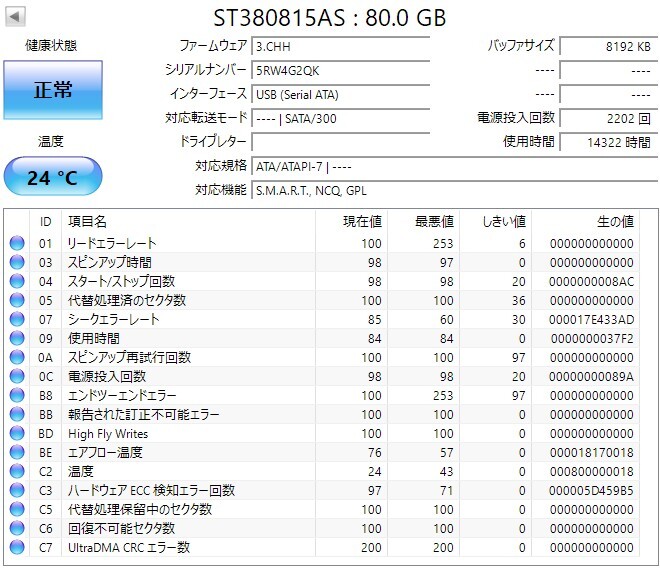Click the しきい値 column header
Image resolution: width=660 pixels, height=568 pixels.
pos(495,221)
